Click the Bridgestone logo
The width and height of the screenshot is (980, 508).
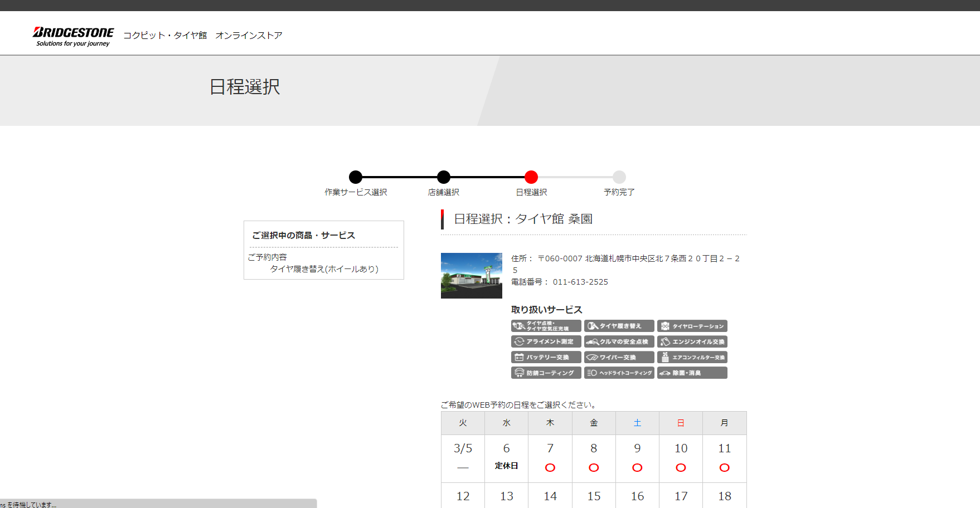click(73, 36)
